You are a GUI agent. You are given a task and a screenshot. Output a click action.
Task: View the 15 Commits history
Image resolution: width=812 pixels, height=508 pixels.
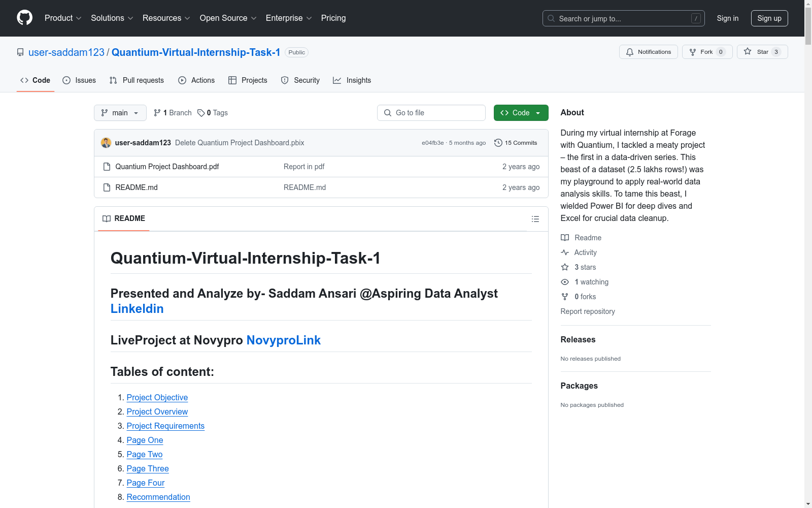coord(516,143)
